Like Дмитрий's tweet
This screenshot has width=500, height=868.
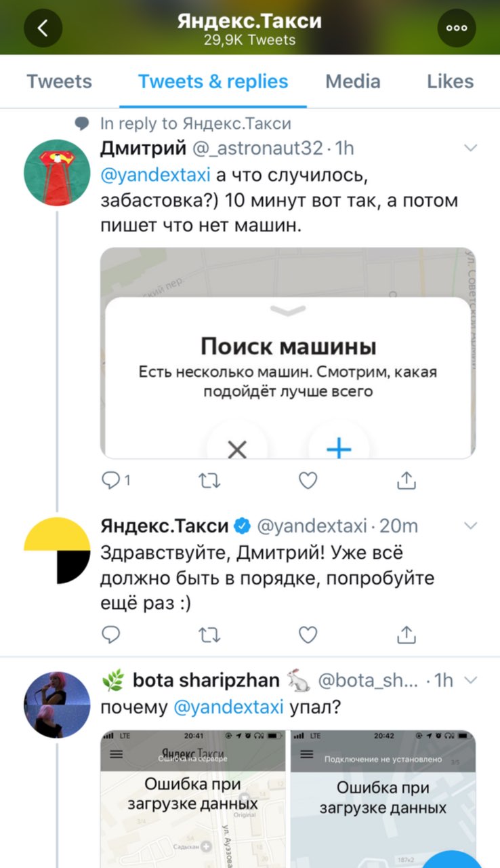pos(308,480)
